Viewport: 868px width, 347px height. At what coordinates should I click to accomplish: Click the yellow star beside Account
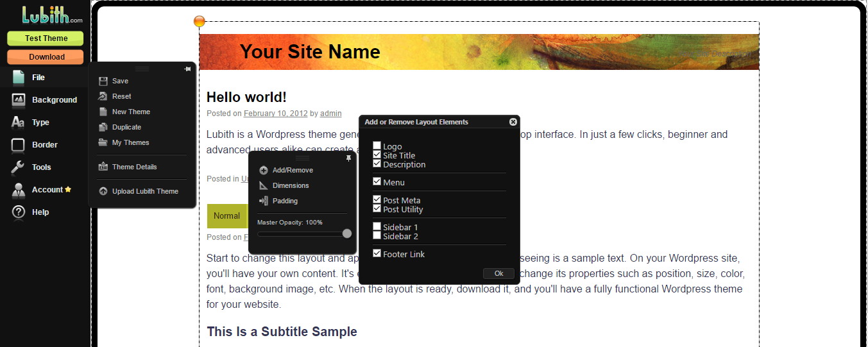point(68,189)
